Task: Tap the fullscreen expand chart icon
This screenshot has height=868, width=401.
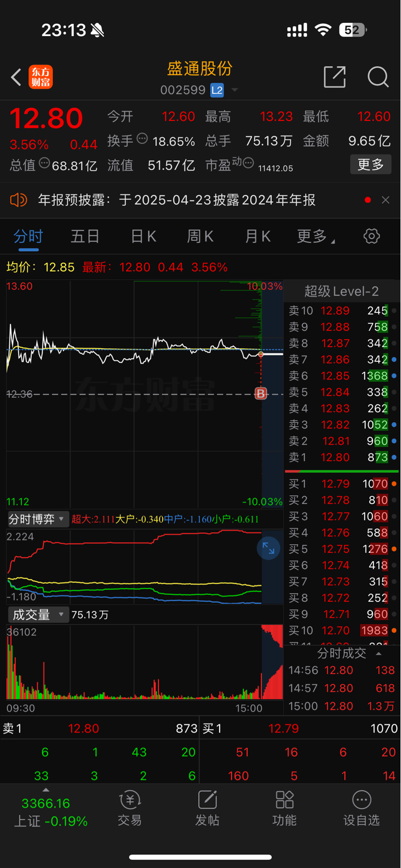Action: point(269,548)
